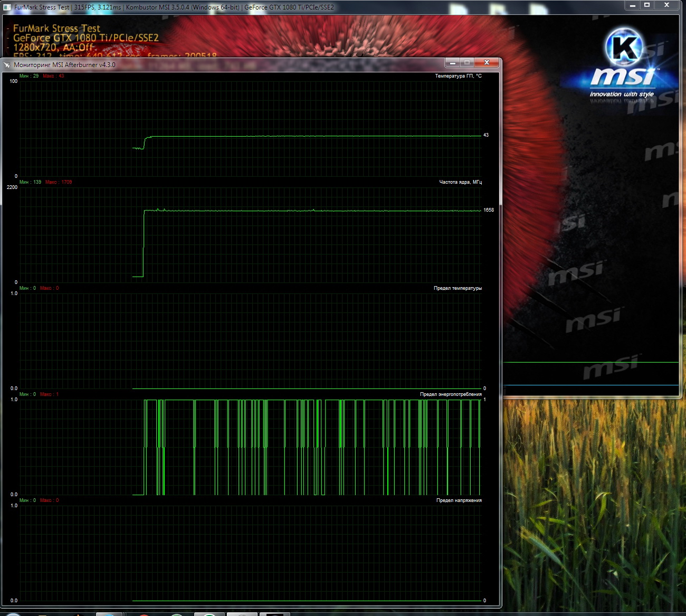Maximize the Kombustor FurMark Stress Test window
Viewport: 686px width, 616px height.
coord(647,5)
